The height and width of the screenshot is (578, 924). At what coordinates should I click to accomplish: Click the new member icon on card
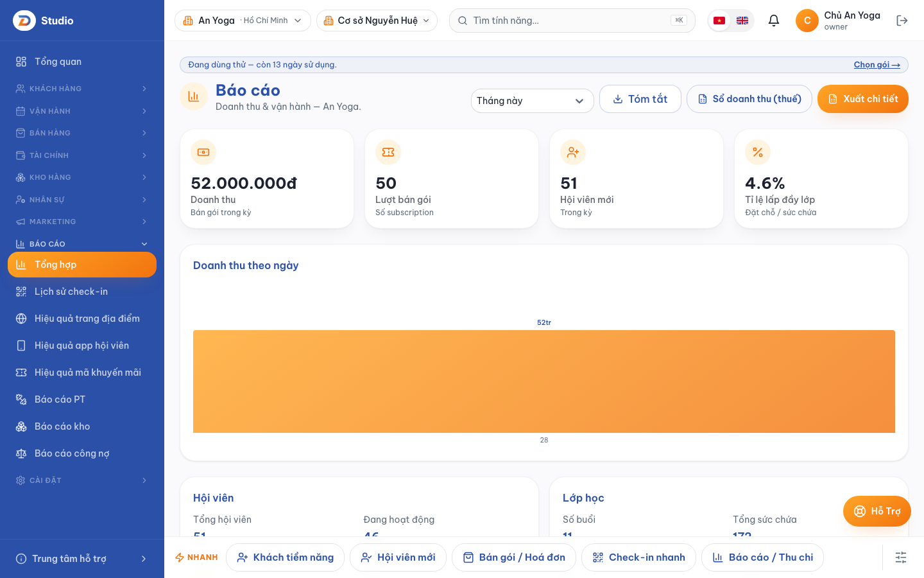pos(573,152)
